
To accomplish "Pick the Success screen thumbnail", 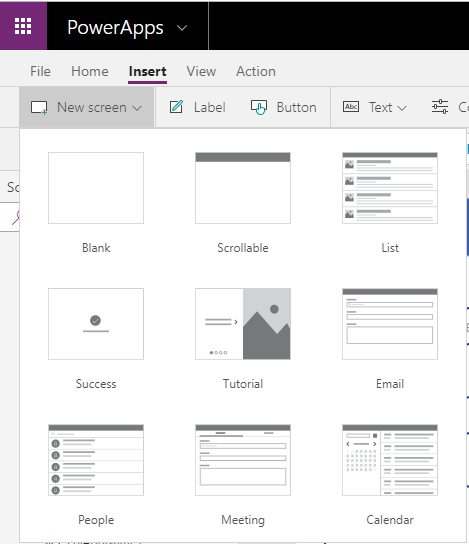I will pos(96,324).
